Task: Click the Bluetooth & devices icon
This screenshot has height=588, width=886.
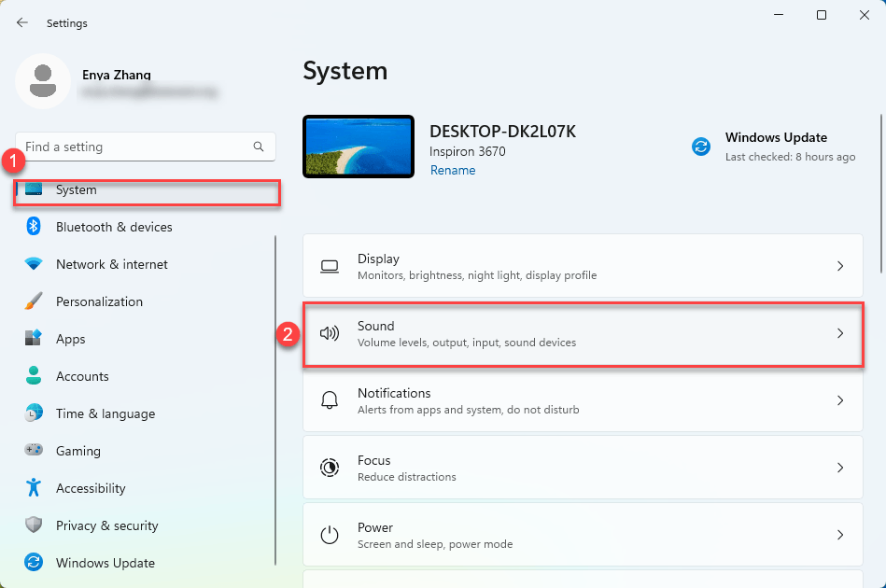Action: (34, 227)
